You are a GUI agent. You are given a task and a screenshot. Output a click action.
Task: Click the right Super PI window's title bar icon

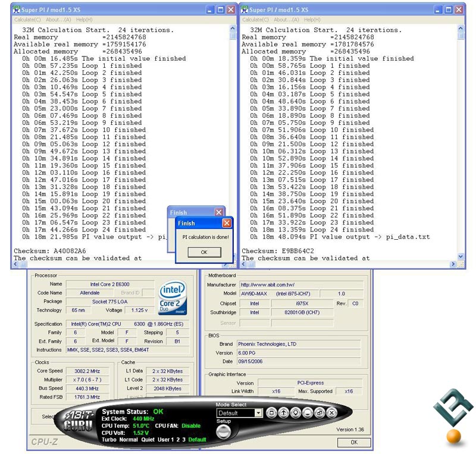coord(245,10)
